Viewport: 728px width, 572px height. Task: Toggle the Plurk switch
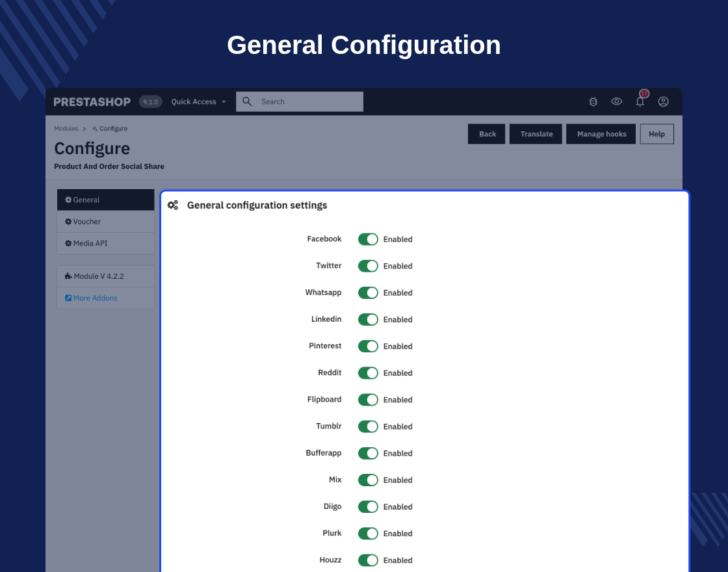368,534
